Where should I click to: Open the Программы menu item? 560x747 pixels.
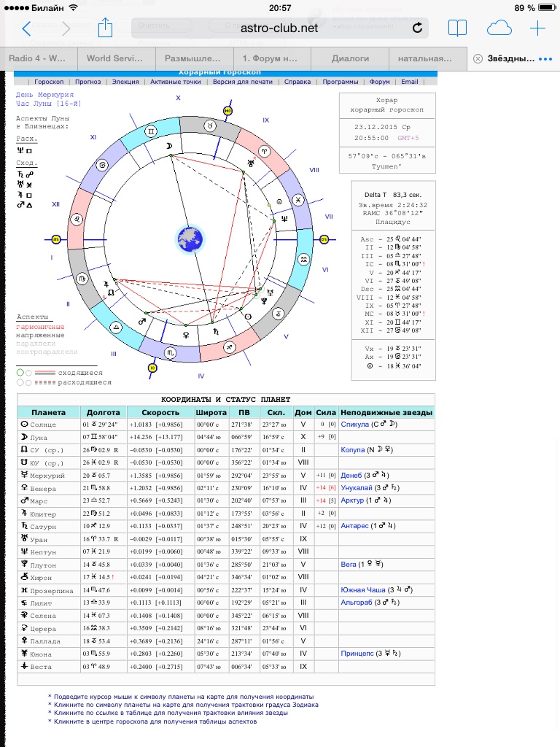coord(340,82)
